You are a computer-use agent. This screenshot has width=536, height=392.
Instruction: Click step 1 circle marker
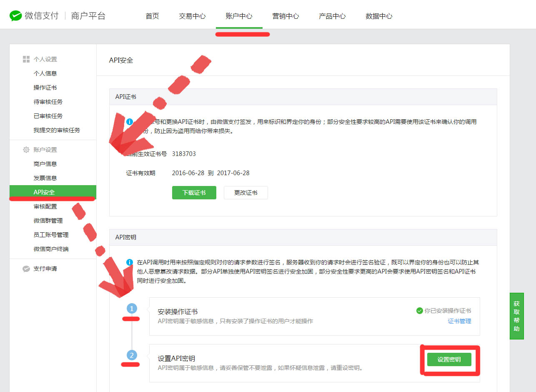point(132,309)
